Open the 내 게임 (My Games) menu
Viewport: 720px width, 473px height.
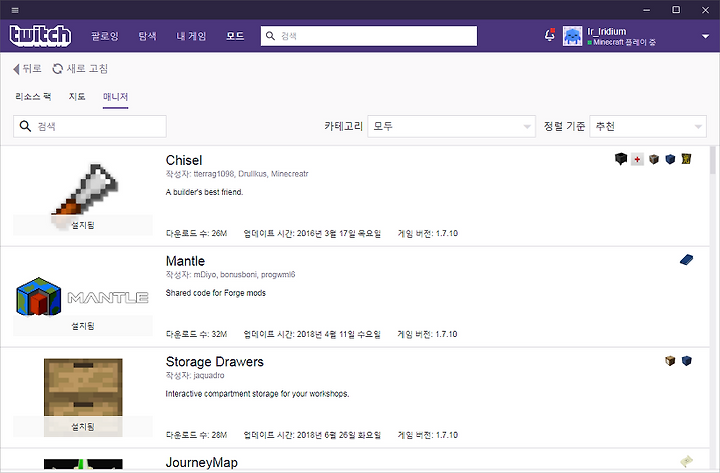(191, 36)
